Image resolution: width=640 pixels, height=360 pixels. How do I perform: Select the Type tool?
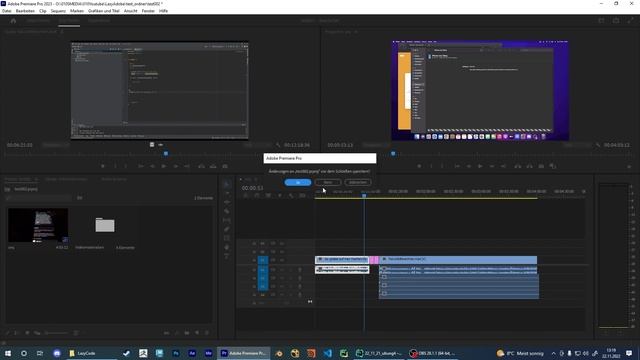pos(227,256)
